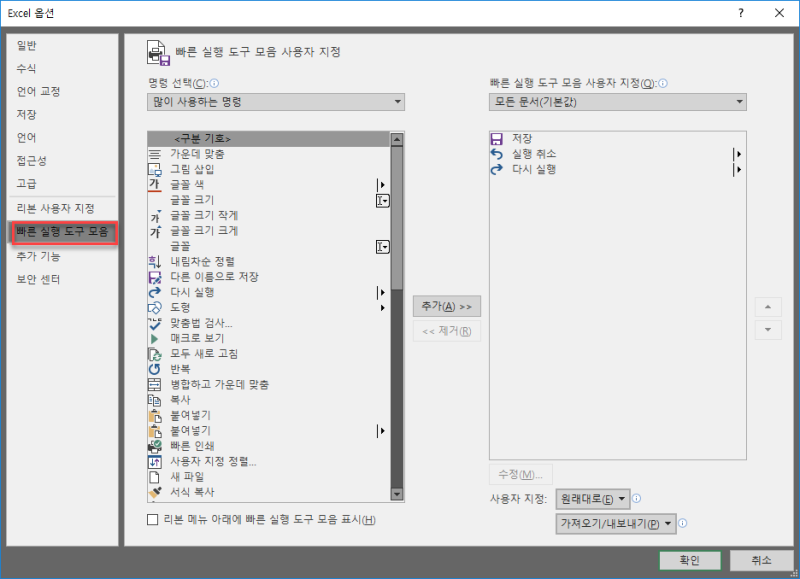Screen dimensions: 800x579
Task: Open the 추가 기능 category
Action: 39,256
